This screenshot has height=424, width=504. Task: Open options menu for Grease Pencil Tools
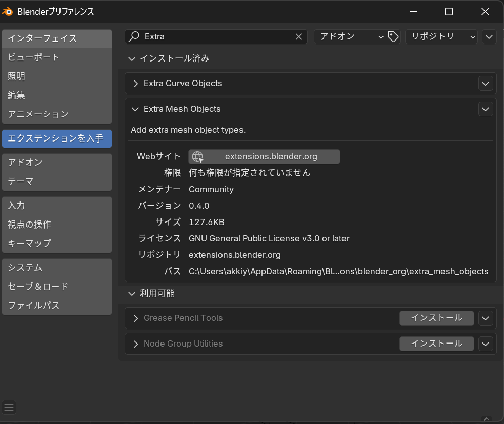486,318
